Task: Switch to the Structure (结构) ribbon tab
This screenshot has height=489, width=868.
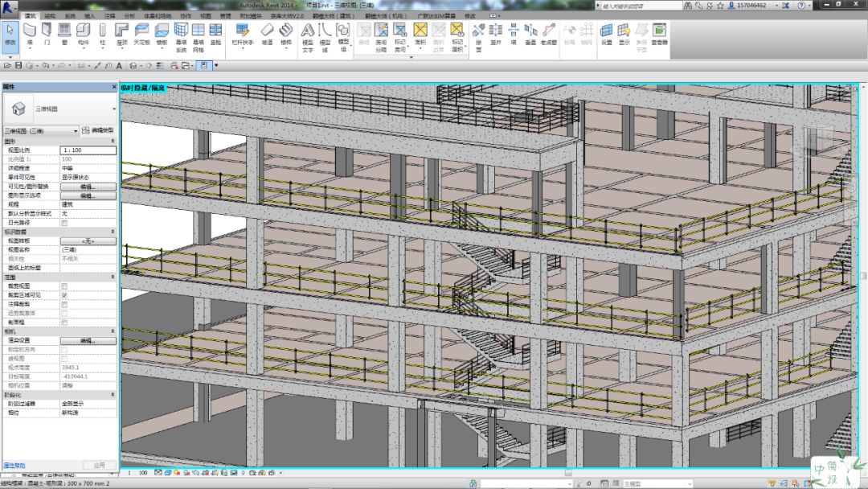Action: 50,16
